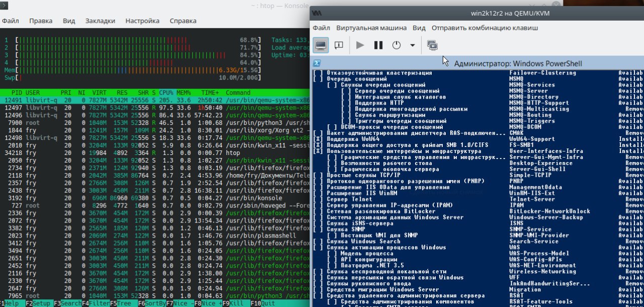Start the virtual machine with Play icon
644x307 pixels.
tap(360, 45)
